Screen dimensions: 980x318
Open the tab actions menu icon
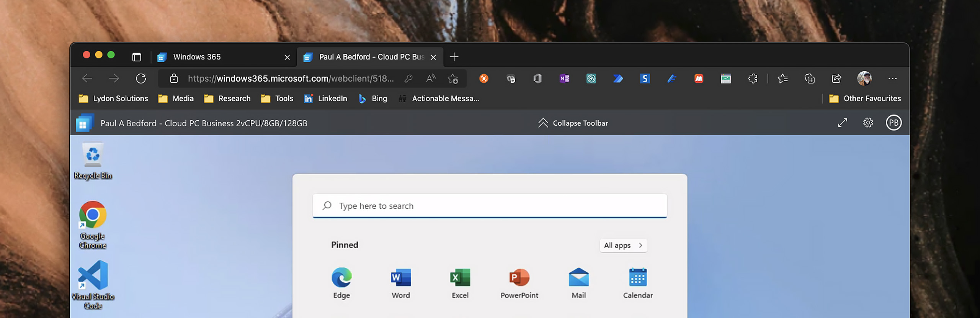(x=137, y=57)
